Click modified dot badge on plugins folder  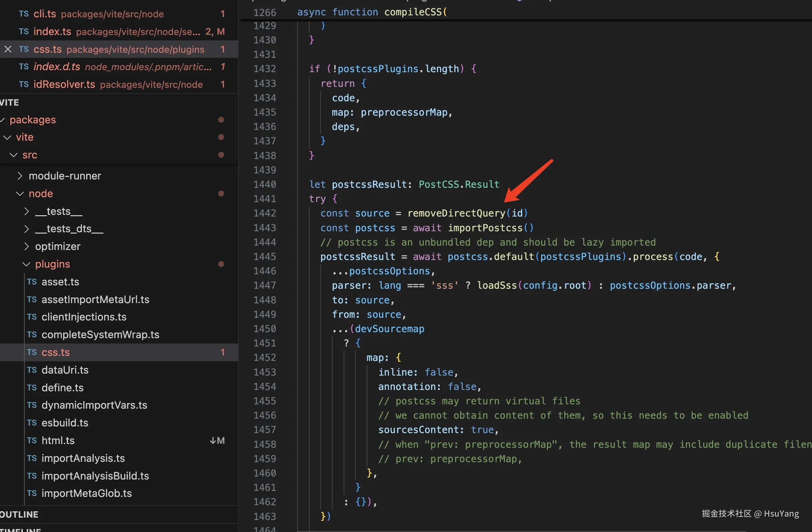click(x=221, y=264)
